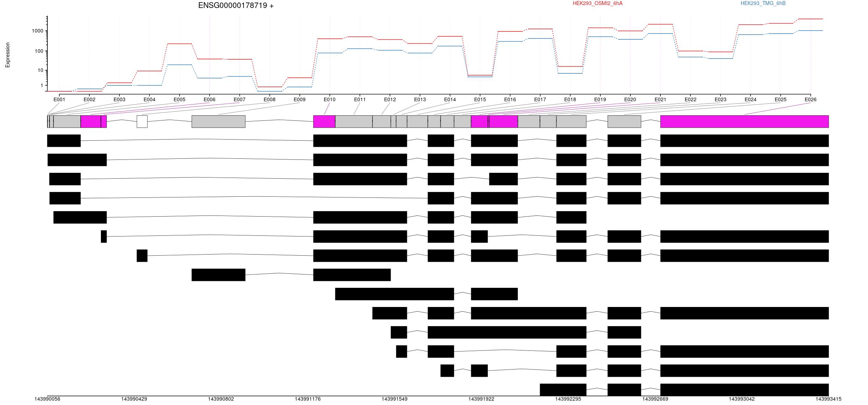Click genomic coordinate 143993042
868x405 pixels.
tap(742, 399)
